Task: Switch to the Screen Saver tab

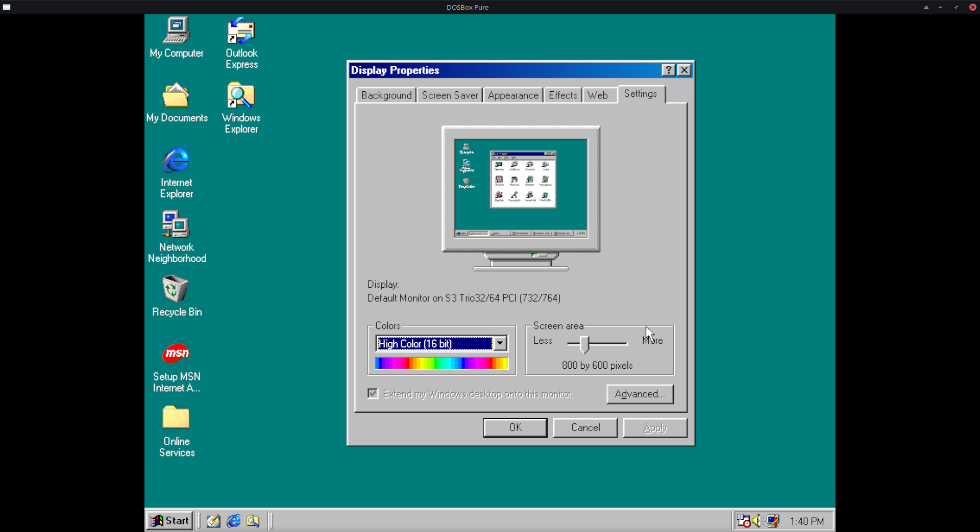Action: [x=450, y=95]
